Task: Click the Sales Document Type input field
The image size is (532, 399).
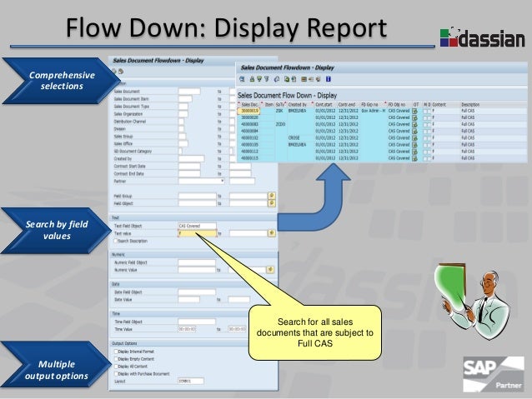Action: coord(183,106)
